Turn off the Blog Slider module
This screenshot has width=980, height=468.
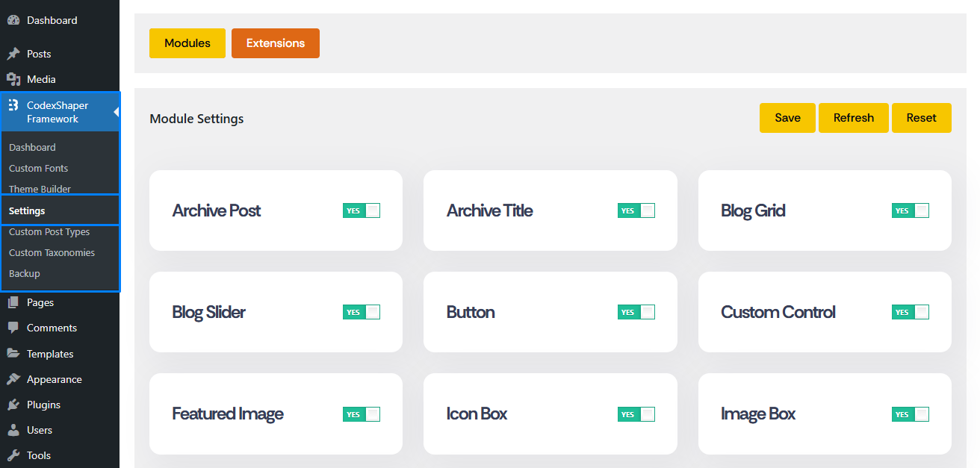(x=362, y=312)
